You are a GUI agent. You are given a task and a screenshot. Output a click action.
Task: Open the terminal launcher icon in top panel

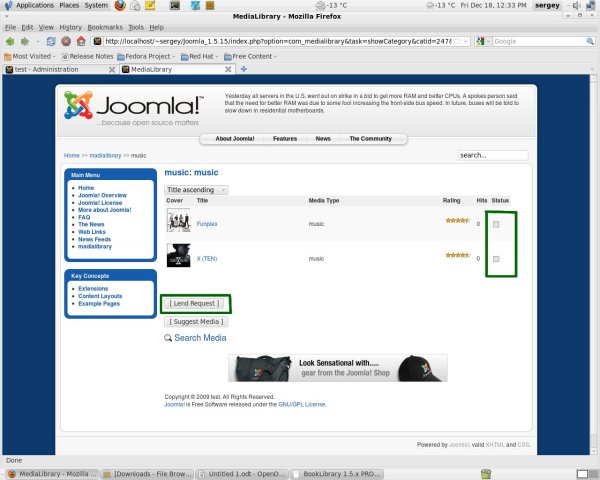[x=175, y=5]
